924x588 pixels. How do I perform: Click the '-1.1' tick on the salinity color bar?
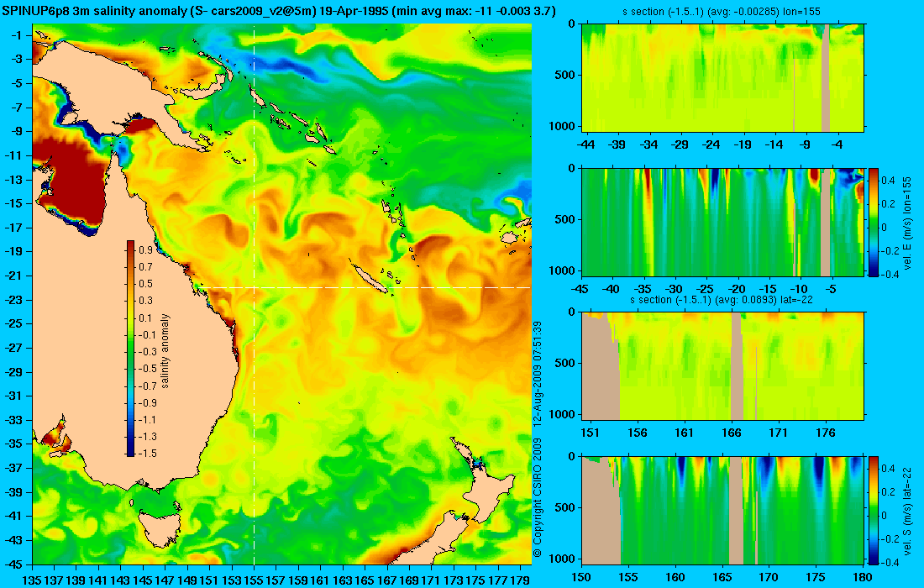[147, 419]
